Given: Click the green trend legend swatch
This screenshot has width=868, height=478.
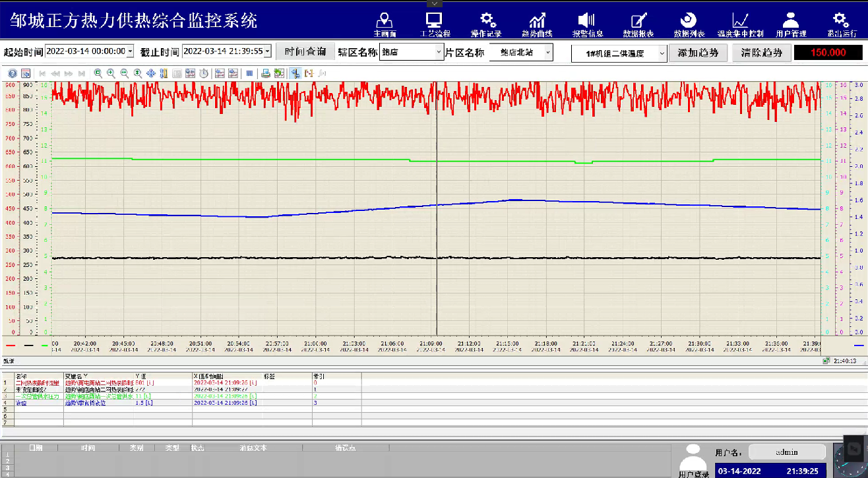Looking at the screenshot, I should pyautogui.click(x=45, y=345).
